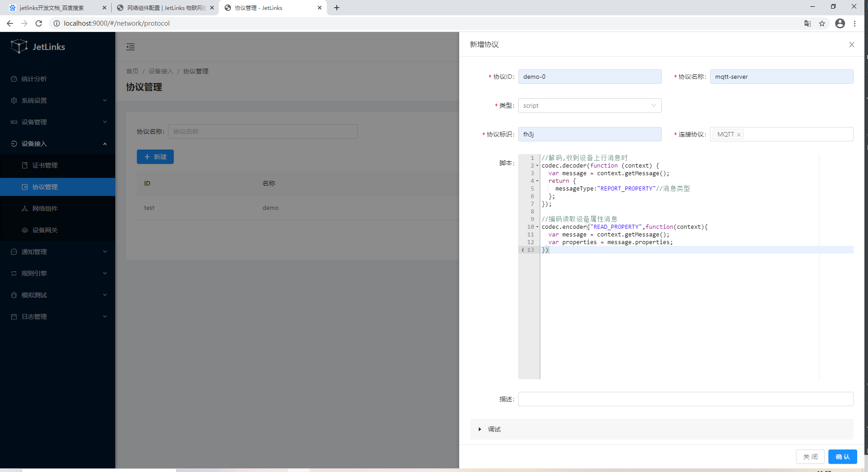This screenshot has height=472, width=868.
Task: Remove the MQTT tag from 连接协议
Action: coord(739,135)
